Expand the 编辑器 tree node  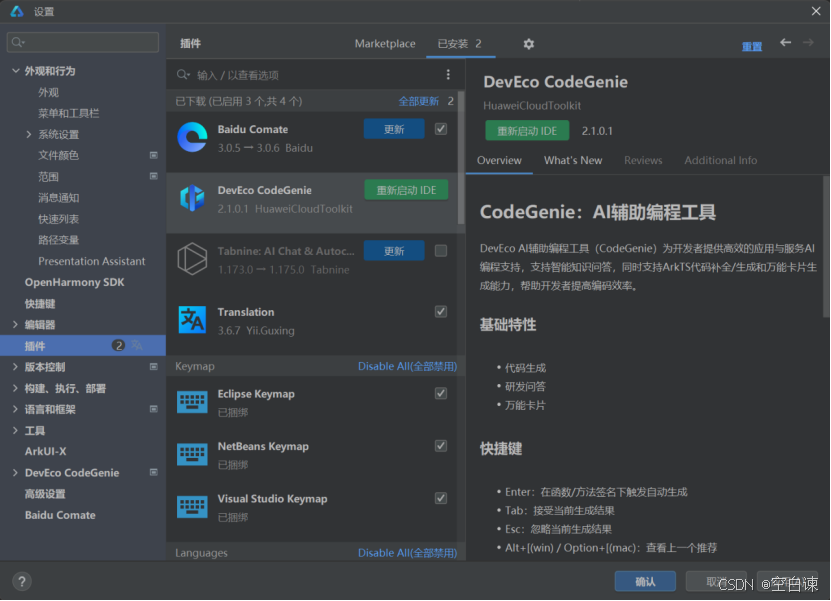[x=15, y=324]
